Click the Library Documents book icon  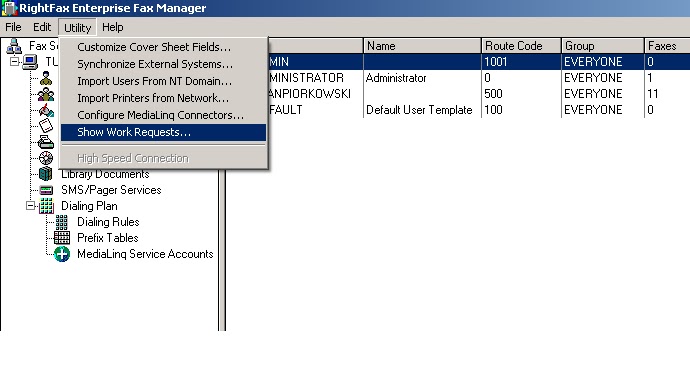(46, 174)
